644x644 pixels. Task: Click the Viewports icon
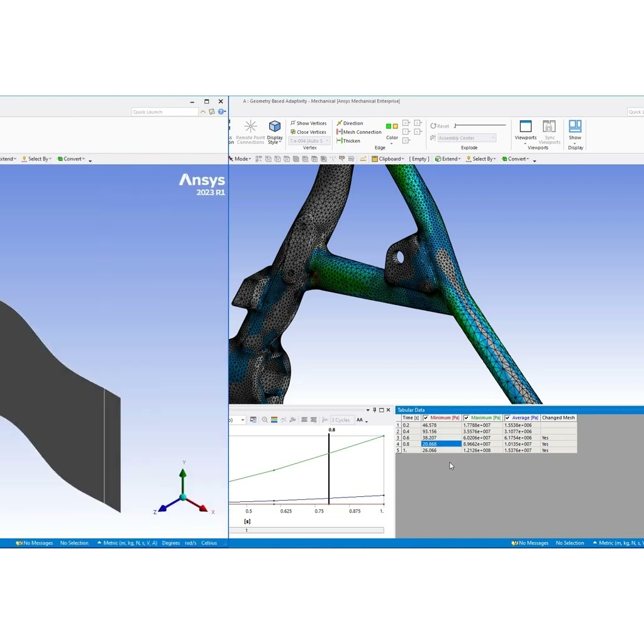click(x=526, y=131)
